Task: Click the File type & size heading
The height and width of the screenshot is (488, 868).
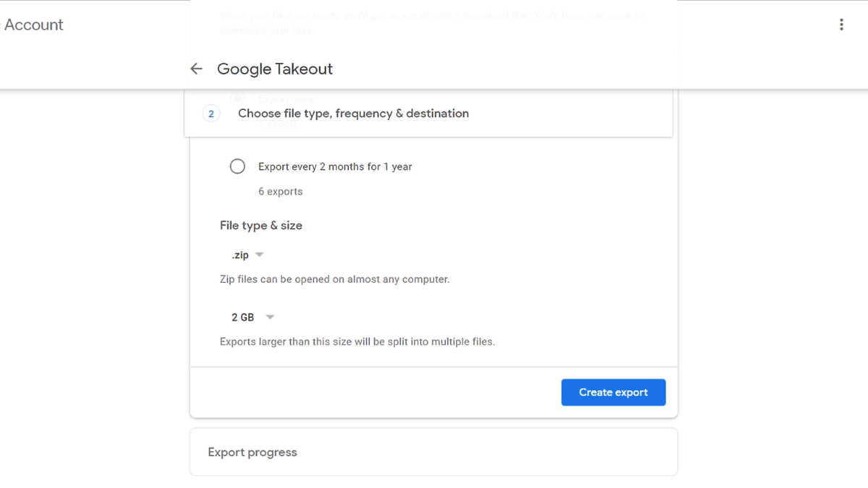Action: click(x=261, y=226)
